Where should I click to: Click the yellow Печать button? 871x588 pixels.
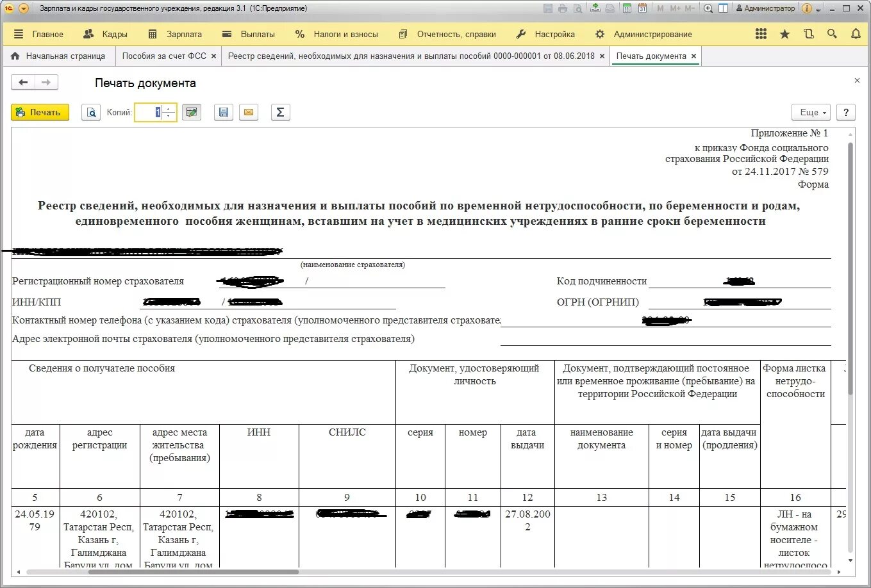tap(40, 112)
